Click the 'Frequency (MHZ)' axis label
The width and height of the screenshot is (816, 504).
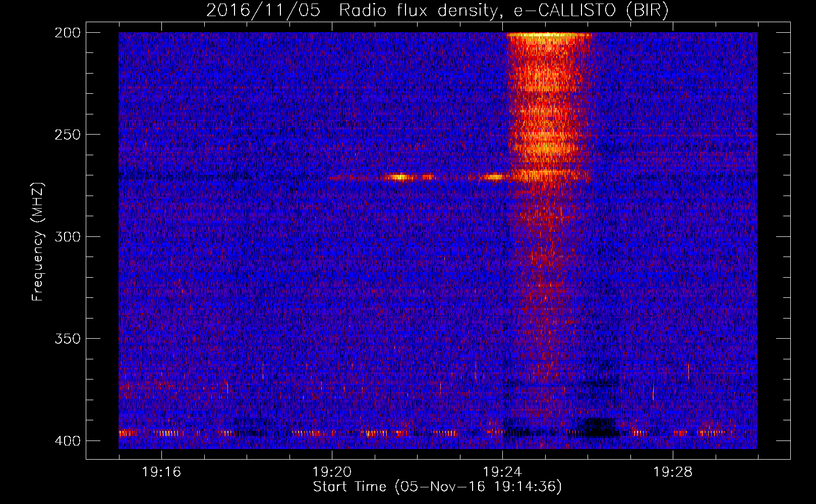tap(38, 241)
